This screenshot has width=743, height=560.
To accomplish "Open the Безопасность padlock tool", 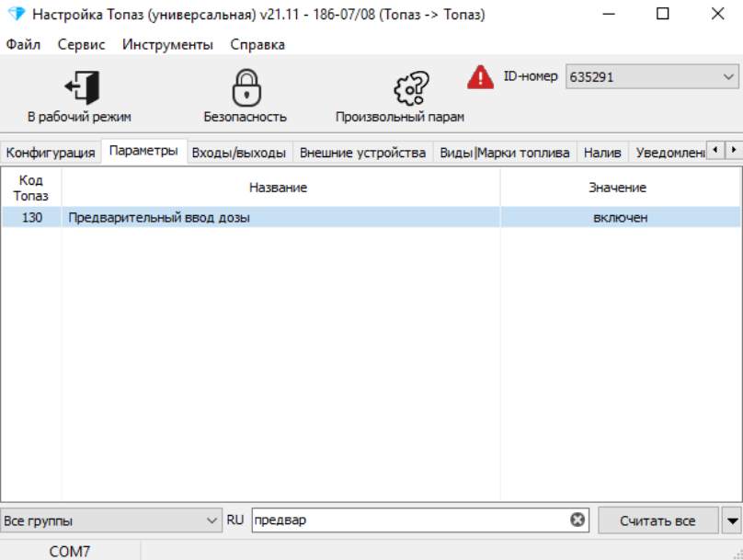I will pos(246,97).
